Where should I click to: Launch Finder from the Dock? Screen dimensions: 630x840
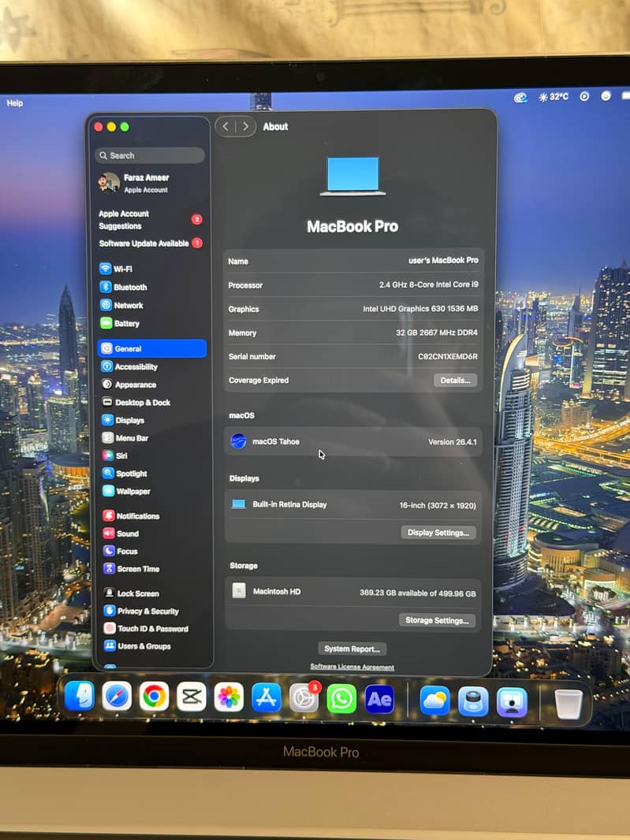tap(80, 696)
